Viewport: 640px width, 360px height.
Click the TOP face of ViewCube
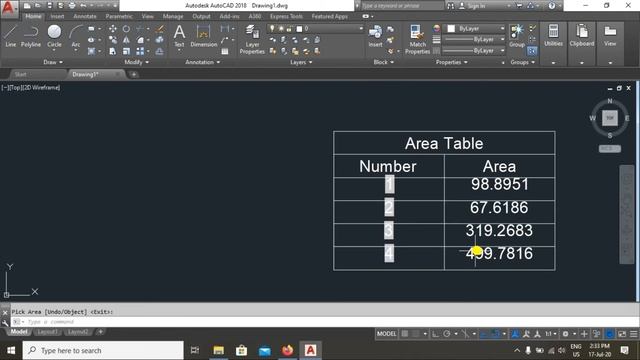pyautogui.click(x=609, y=118)
